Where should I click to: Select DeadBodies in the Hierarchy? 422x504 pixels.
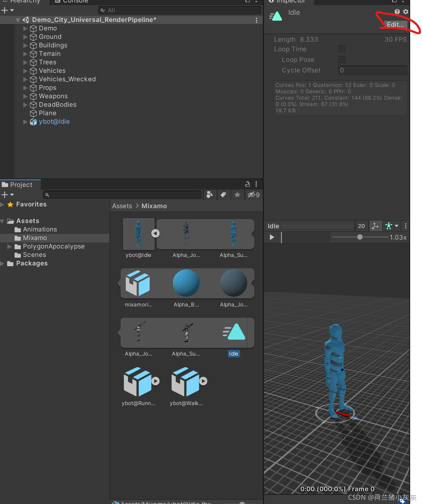[x=58, y=105]
